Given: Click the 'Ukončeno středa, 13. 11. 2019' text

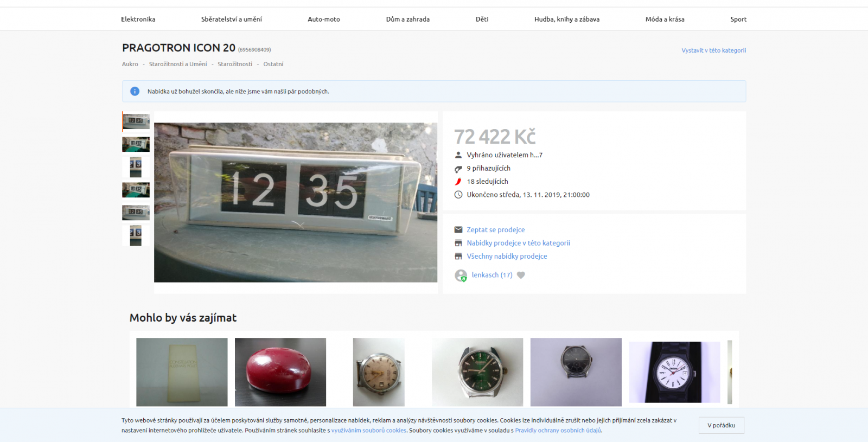Looking at the screenshot, I should click(528, 195).
